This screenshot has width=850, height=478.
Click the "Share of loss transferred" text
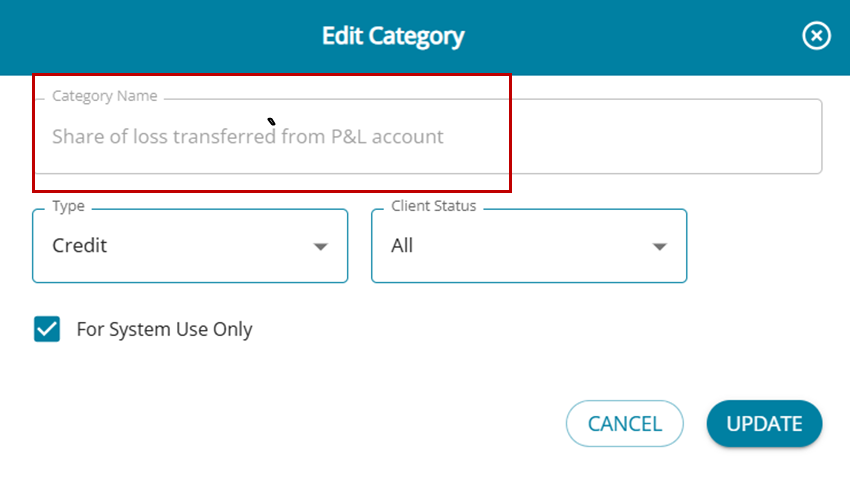[x=164, y=137]
